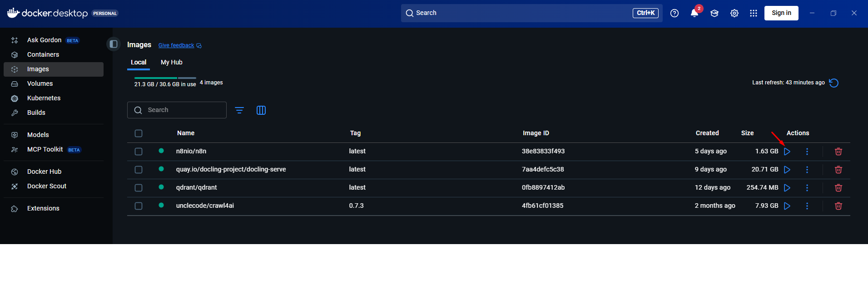This screenshot has width=868, height=294.
Task: Click image ID 4fb61cf01385
Action: pyautogui.click(x=543, y=206)
